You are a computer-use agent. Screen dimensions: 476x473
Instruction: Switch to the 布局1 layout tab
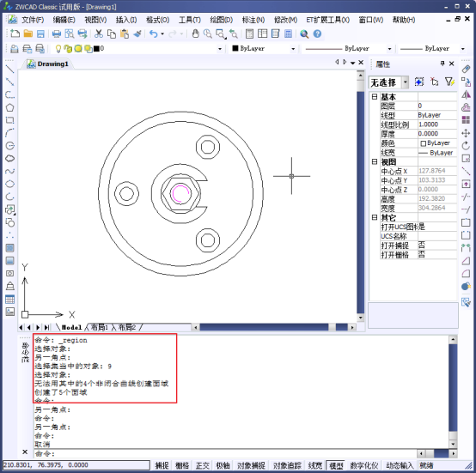(x=100, y=327)
